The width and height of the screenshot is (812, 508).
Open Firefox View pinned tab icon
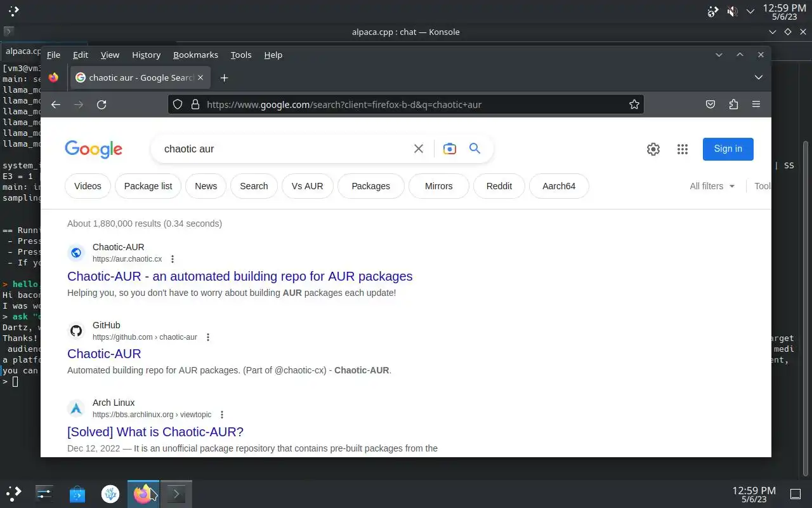[54, 77]
